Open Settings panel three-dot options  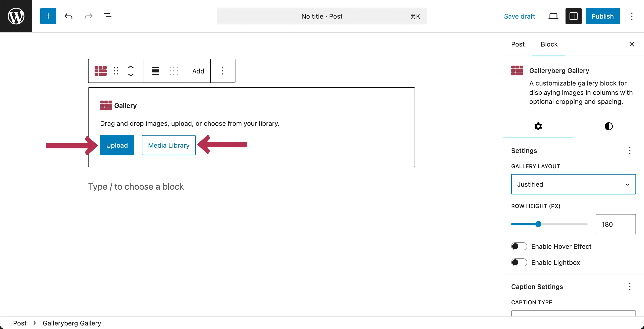pos(630,151)
